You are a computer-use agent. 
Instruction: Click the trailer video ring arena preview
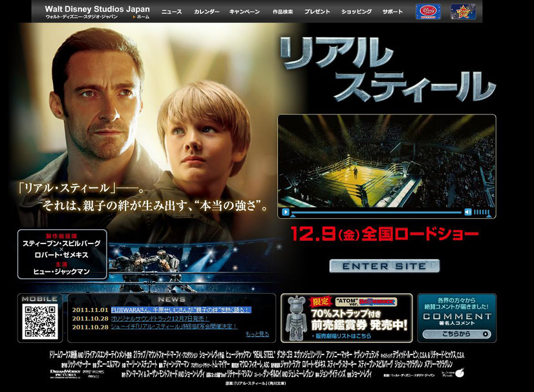pyautogui.click(x=387, y=161)
